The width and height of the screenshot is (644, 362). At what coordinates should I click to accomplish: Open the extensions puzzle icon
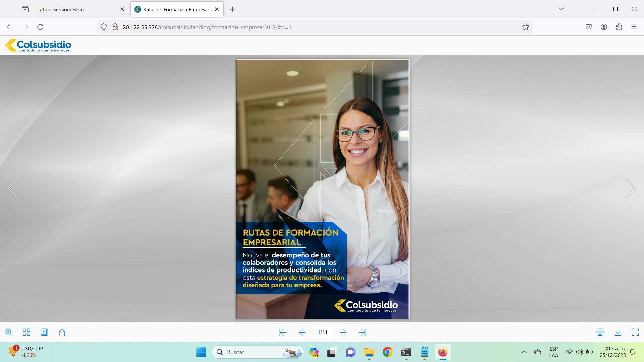pyautogui.click(x=619, y=27)
